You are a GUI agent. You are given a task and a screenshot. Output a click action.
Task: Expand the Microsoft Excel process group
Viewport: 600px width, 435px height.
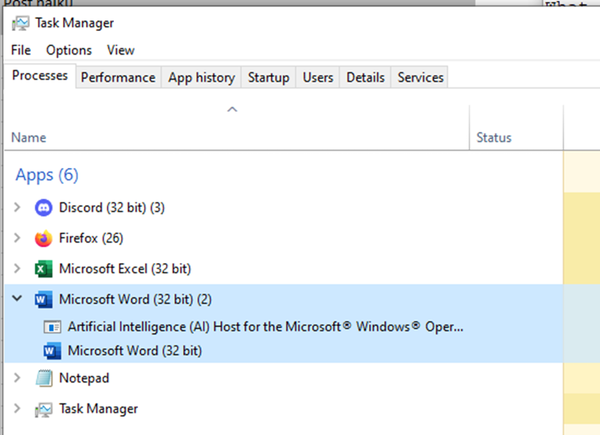(16, 269)
